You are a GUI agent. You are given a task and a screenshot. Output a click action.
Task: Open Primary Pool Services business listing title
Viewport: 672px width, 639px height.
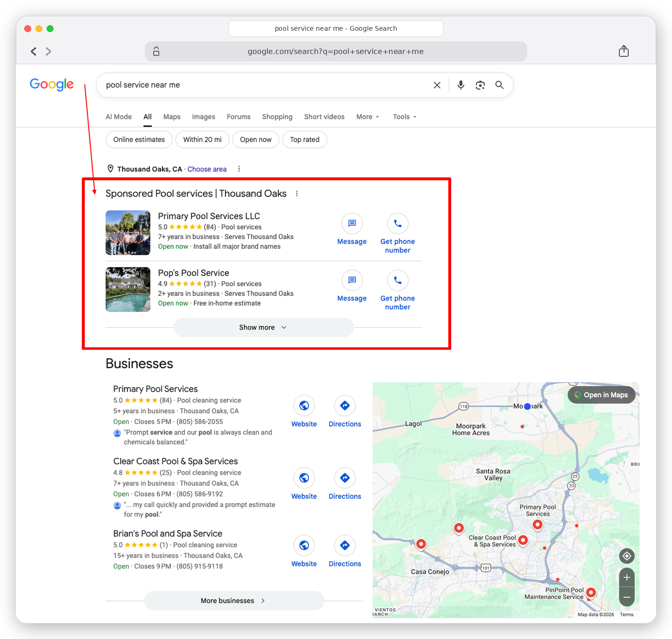tap(156, 389)
